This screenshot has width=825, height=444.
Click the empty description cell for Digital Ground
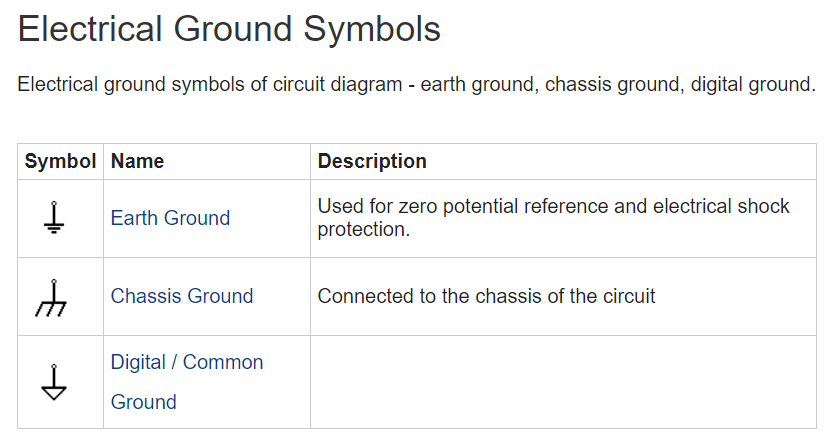[x=563, y=382]
